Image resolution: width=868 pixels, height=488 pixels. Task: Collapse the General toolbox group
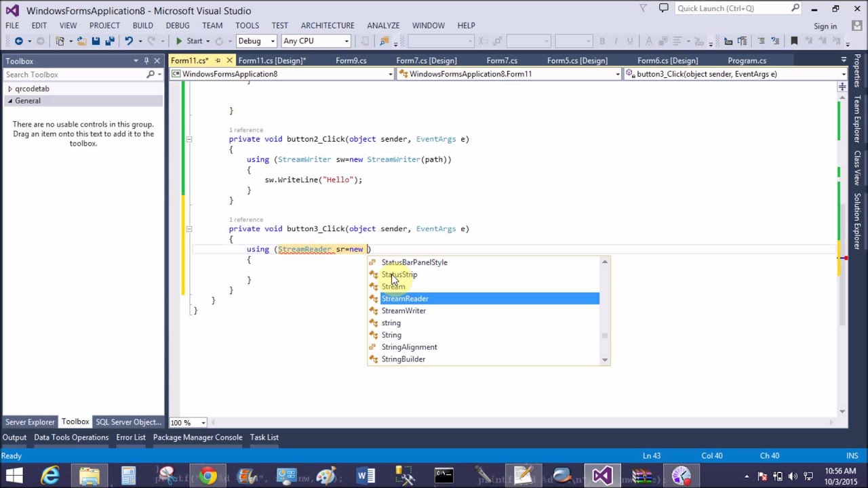(9, 101)
